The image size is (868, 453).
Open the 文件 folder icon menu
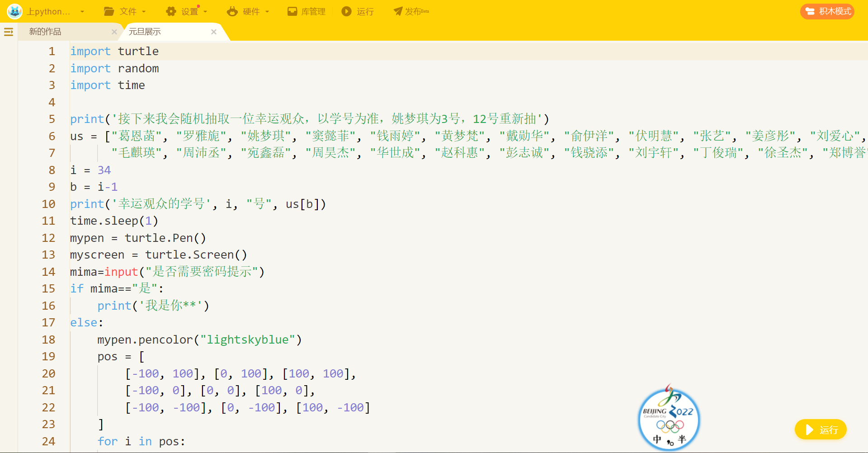pyautogui.click(x=109, y=12)
